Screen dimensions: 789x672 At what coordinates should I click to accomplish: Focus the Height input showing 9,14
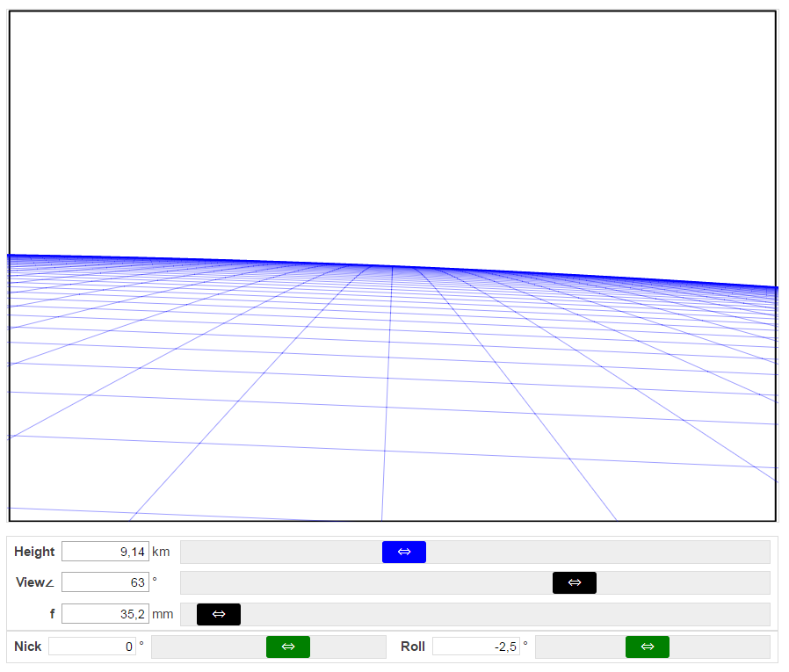click(x=105, y=552)
